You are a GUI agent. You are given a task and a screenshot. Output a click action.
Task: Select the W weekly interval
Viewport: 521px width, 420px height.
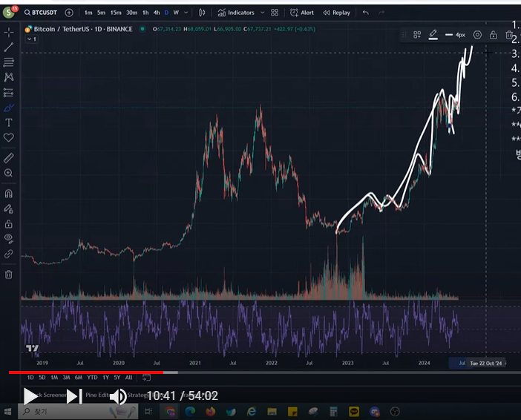[x=176, y=13]
